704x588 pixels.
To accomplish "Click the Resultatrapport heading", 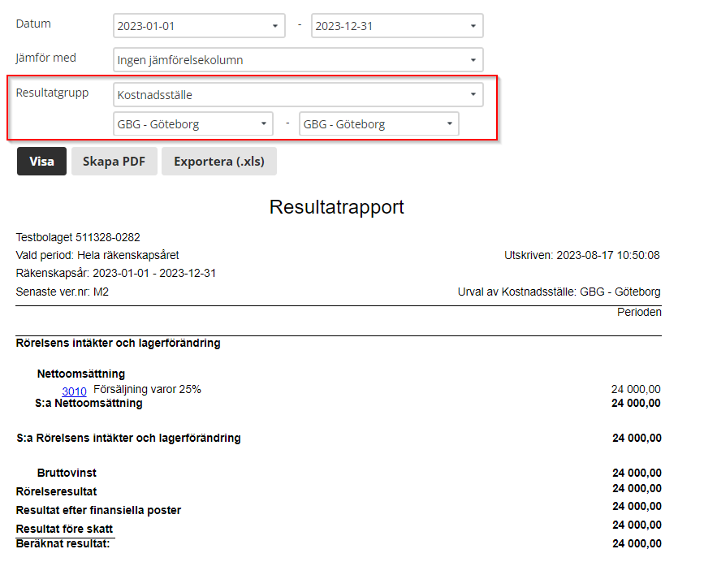I will [x=337, y=207].
